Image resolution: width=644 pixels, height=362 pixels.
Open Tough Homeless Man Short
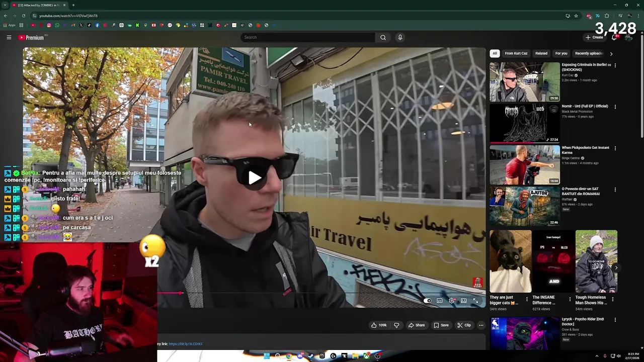click(596, 261)
